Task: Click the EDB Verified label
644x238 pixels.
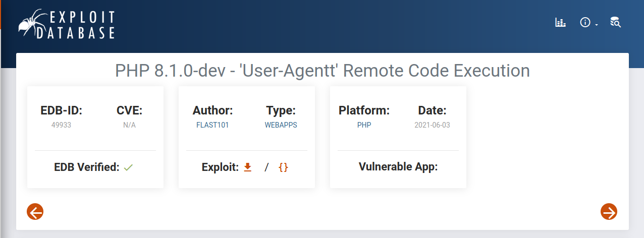Action: coord(87,167)
